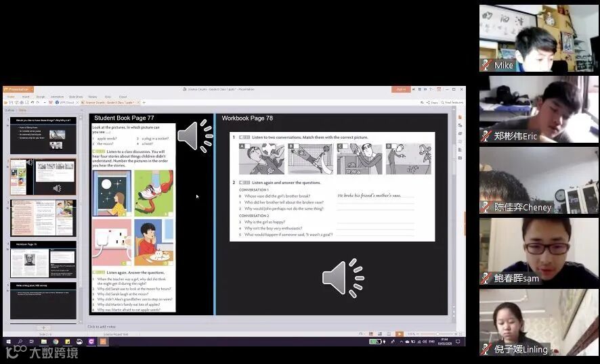Click the Redo arrow icon
Image resolution: width=600 pixels, height=364 pixels.
point(38,102)
